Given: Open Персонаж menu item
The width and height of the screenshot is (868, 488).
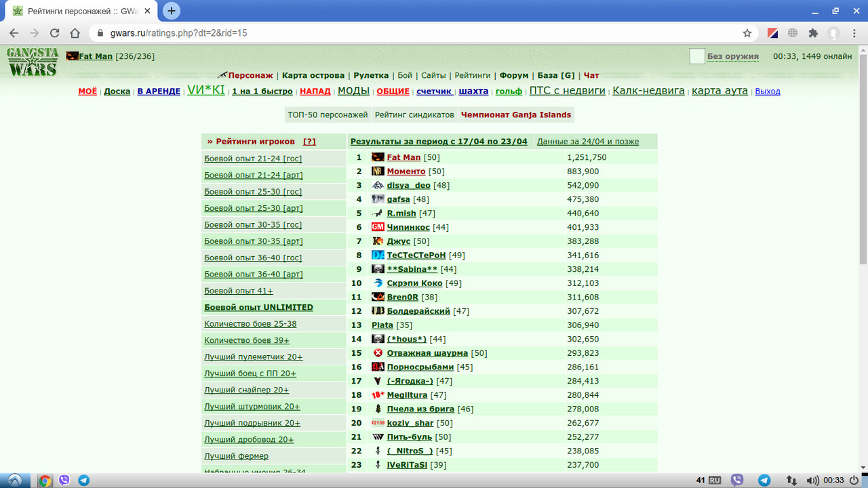Looking at the screenshot, I should 250,75.
